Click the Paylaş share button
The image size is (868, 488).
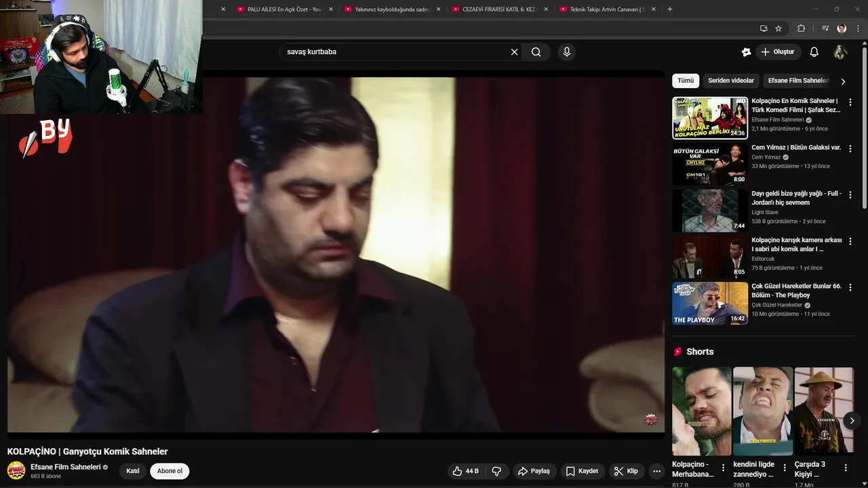(534, 471)
